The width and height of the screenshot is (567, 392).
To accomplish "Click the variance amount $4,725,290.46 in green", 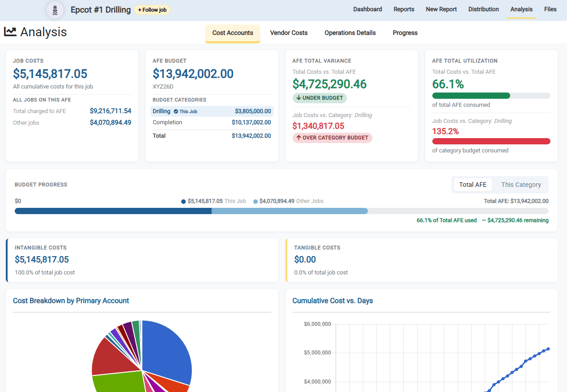I will (329, 84).
